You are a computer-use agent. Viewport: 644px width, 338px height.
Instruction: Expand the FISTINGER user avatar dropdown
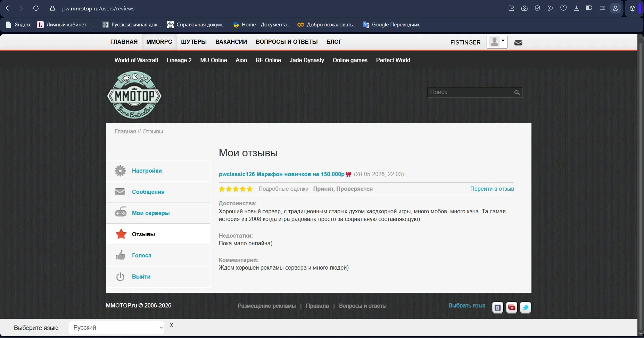[x=497, y=42]
